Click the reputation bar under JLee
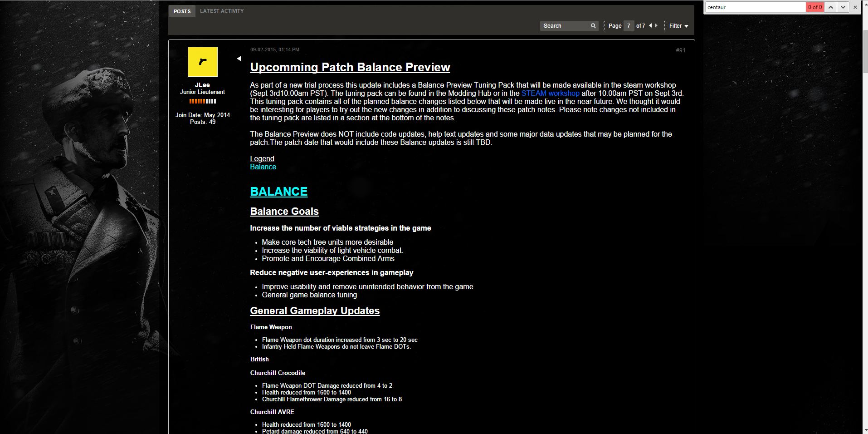The width and height of the screenshot is (868, 434). point(203,101)
